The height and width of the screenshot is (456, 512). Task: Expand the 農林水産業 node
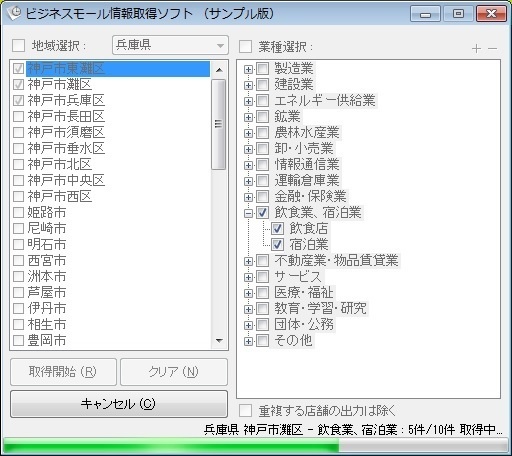coord(248,133)
